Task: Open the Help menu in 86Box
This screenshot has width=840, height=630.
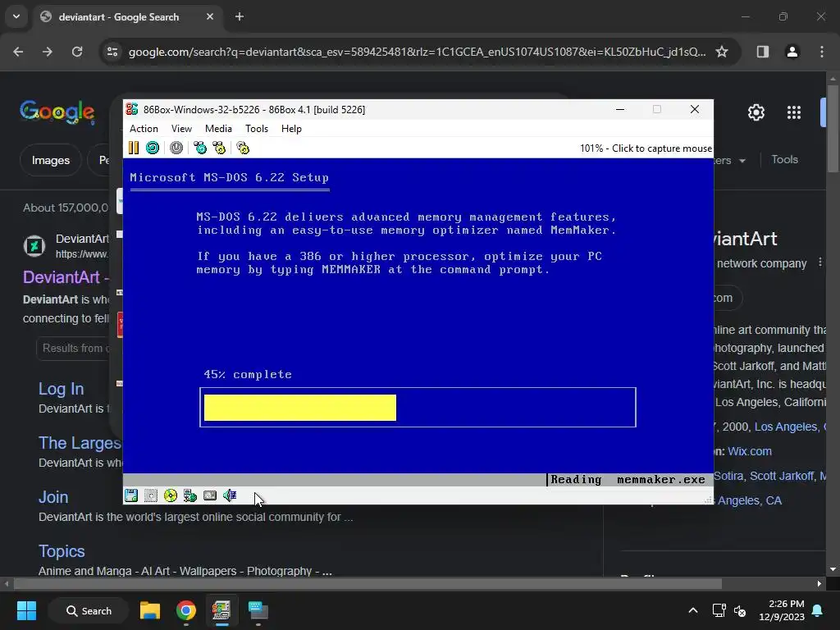Action: (x=291, y=129)
